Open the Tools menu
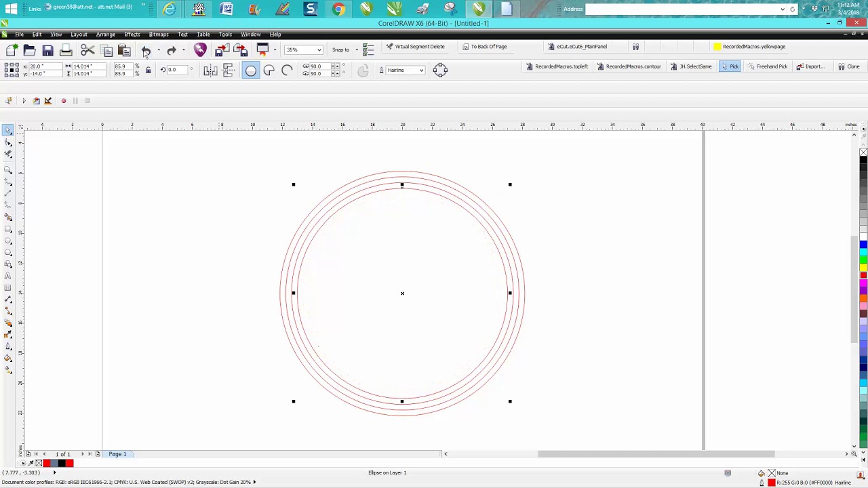The image size is (868, 488). click(225, 35)
